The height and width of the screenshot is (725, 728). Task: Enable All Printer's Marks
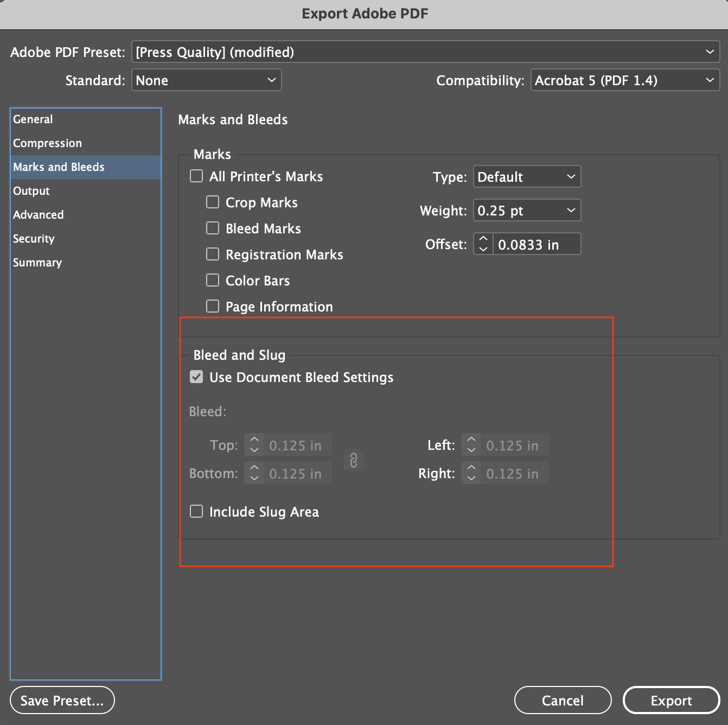[x=196, y=176]
